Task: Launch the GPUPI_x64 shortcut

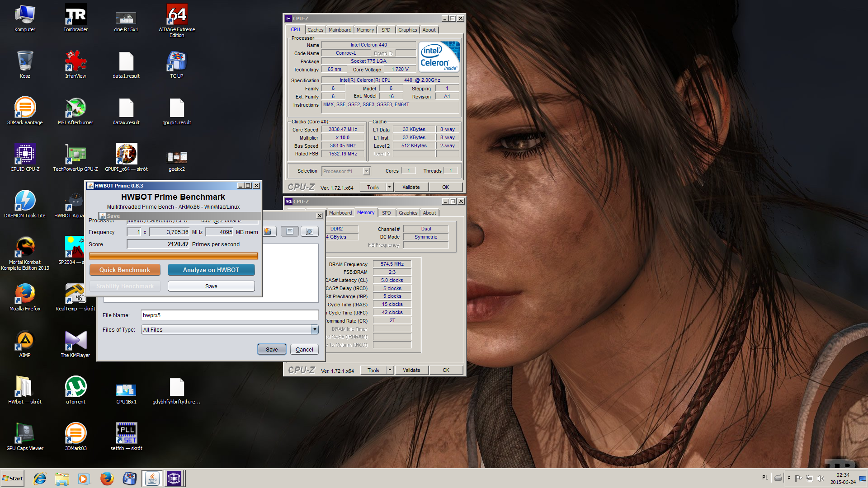Action: point(126,158)
